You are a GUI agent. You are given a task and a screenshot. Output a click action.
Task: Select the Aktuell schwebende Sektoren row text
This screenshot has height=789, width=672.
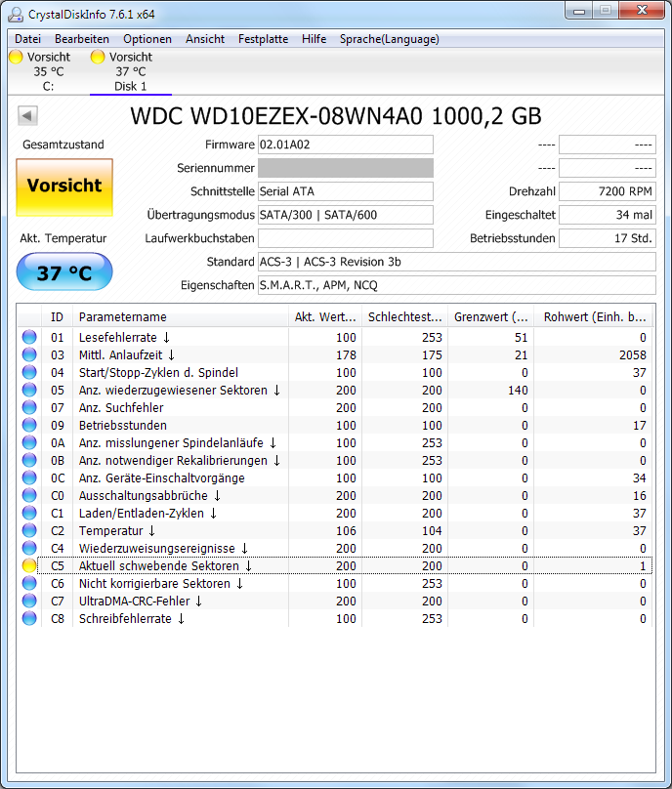(159, 565)
